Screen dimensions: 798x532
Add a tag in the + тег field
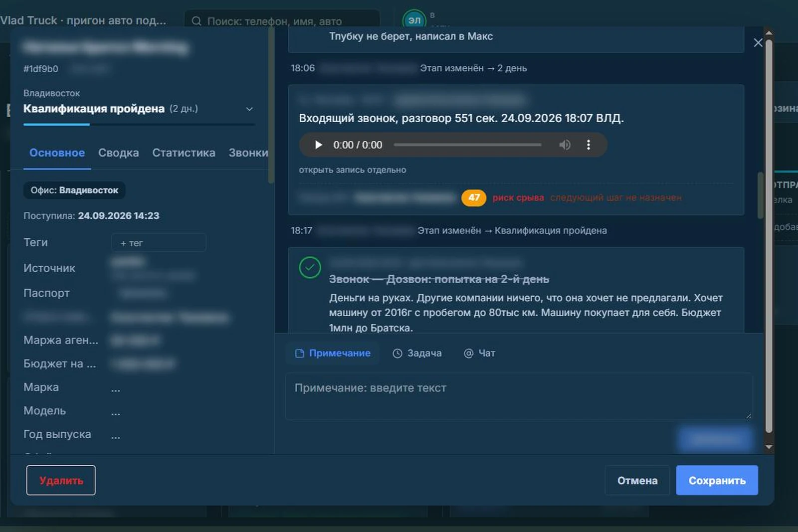point(159,243)
